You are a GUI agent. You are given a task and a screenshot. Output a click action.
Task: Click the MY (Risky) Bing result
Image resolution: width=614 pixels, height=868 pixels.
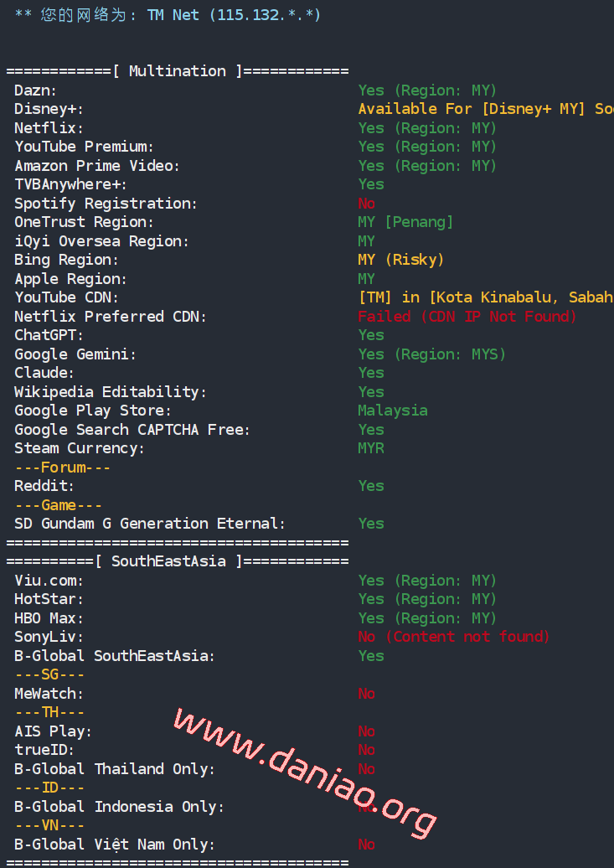point(400,260)
